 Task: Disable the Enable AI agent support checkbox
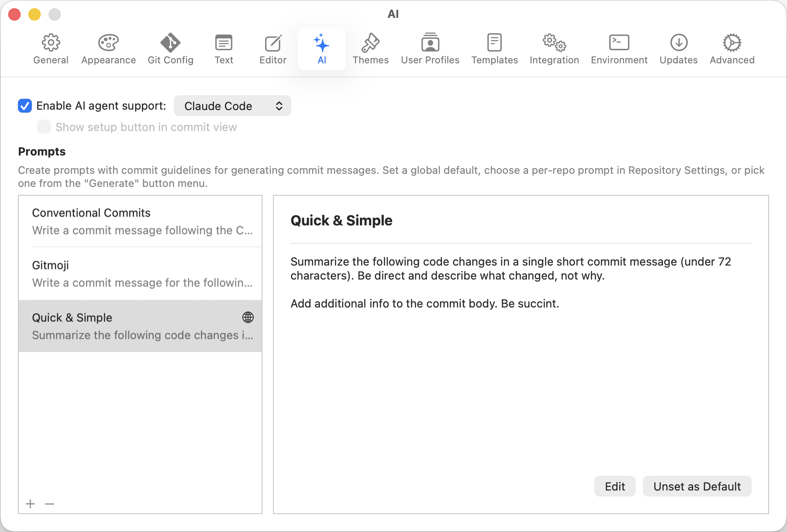click(x=25, y=106)
